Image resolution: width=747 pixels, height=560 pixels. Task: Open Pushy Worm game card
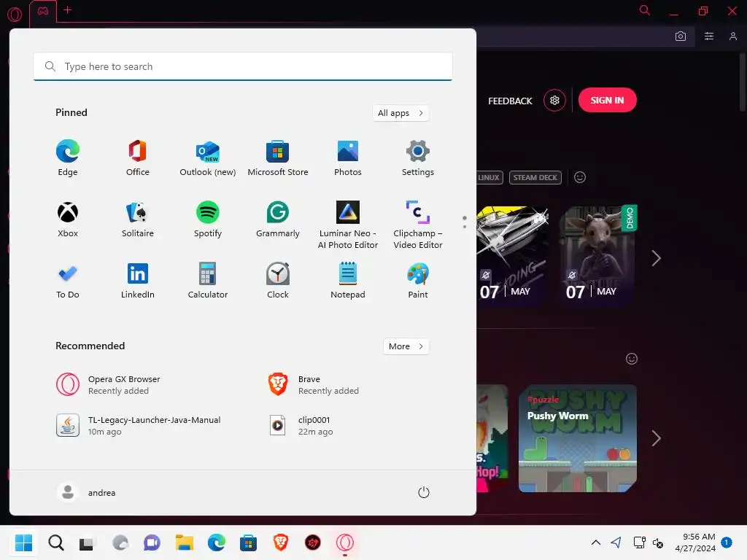[x=578, y=438]
